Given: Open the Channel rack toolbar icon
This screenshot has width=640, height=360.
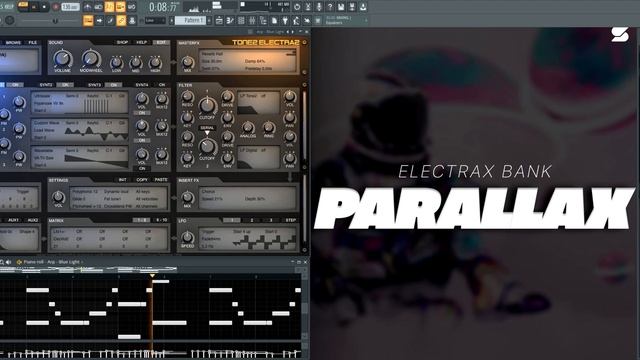Looking at the screenshot, I should click(x=241, y=20).
